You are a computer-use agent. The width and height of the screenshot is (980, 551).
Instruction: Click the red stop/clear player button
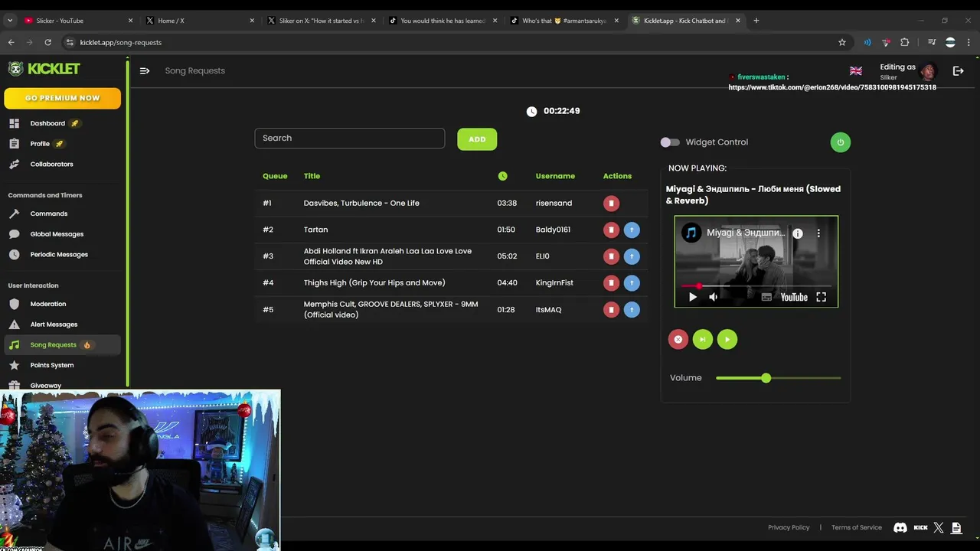click(678, 340)
